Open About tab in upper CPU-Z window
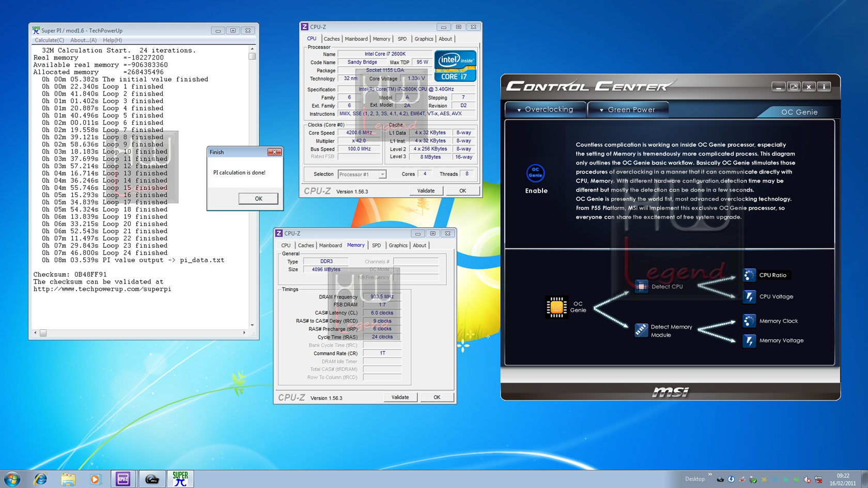This screenshot has height=488, width=868. 445,39
